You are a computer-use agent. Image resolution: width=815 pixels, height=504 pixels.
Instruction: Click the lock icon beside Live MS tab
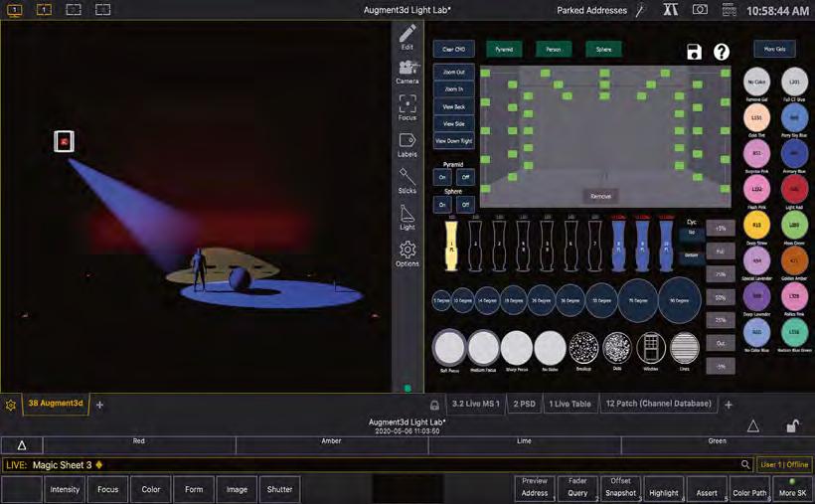click(434, 405)
